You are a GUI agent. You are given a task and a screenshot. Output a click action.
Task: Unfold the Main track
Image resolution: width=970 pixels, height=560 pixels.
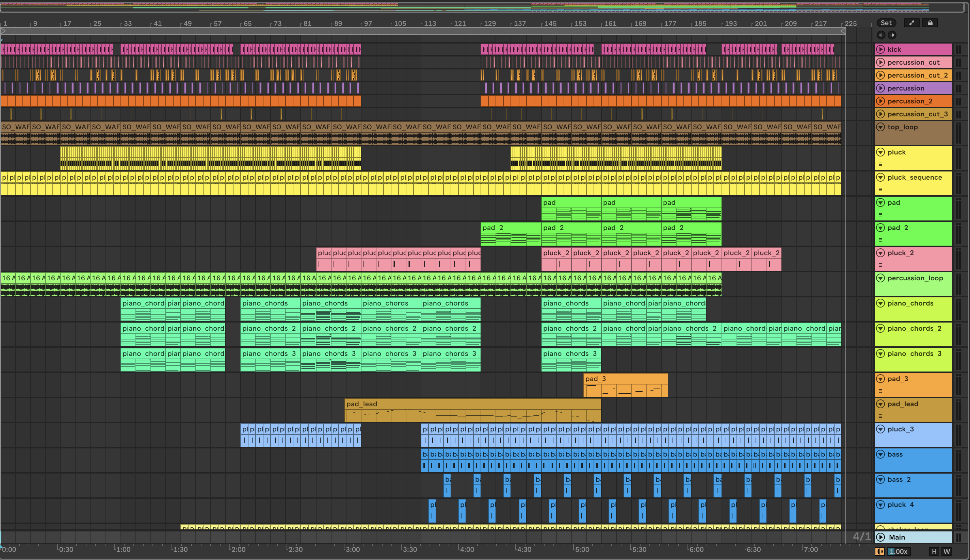pos(880,537)
